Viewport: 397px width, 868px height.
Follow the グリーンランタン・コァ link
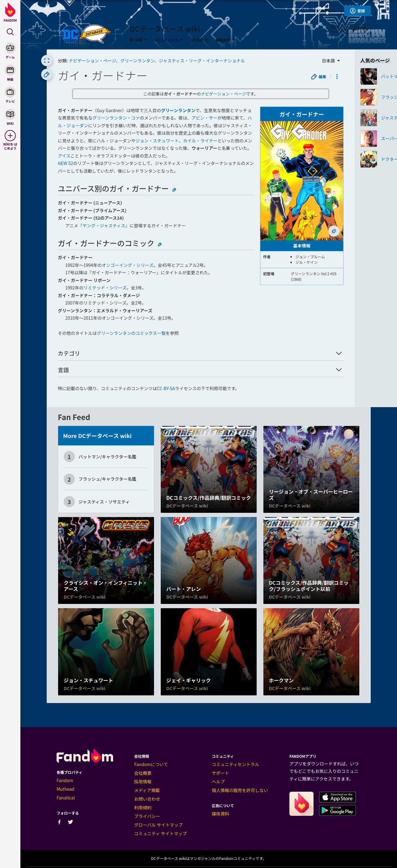116,118
